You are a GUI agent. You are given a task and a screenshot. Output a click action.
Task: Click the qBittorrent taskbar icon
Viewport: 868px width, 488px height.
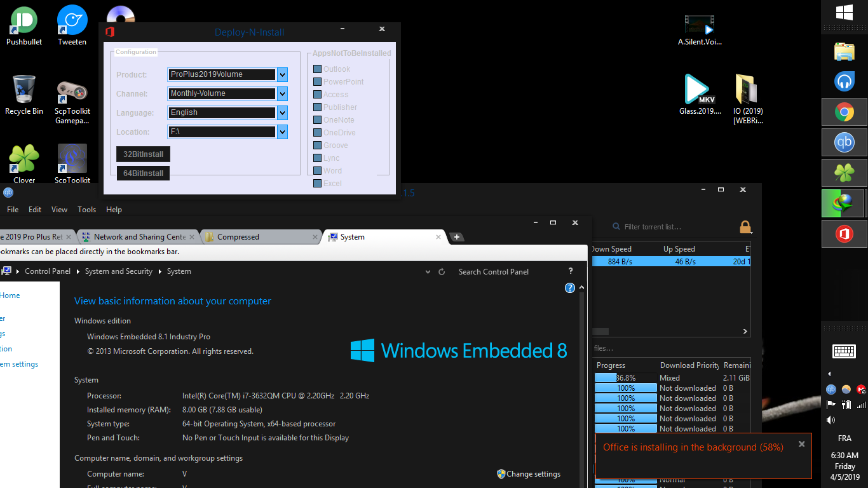844,143
